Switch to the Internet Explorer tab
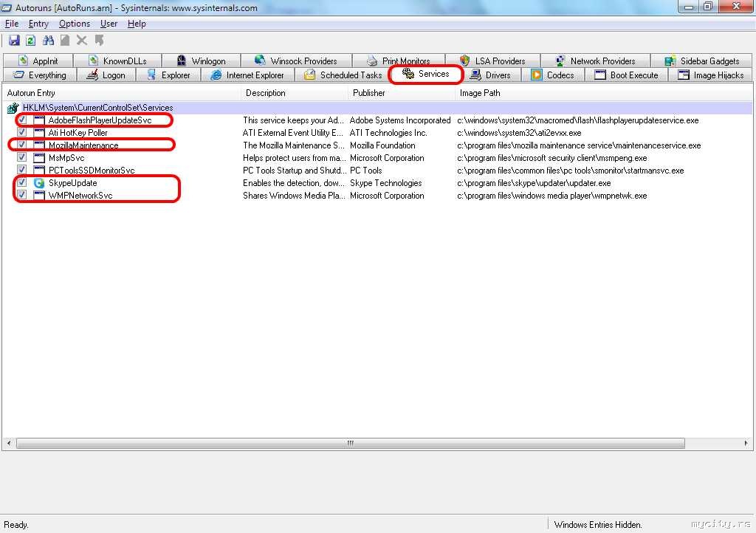 247,75
